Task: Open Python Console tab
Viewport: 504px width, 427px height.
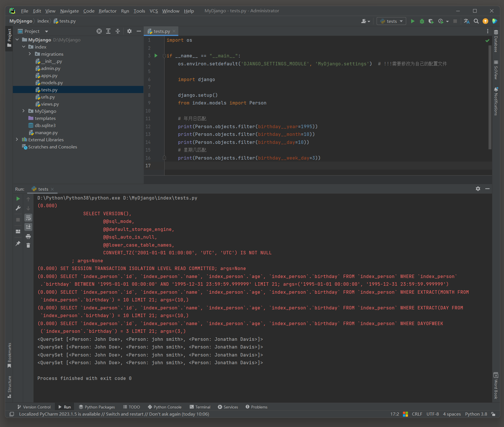Action: pos(165,407)
